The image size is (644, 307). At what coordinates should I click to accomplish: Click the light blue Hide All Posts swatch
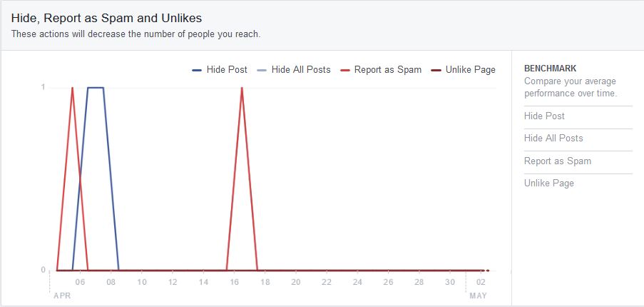point(262,70)
